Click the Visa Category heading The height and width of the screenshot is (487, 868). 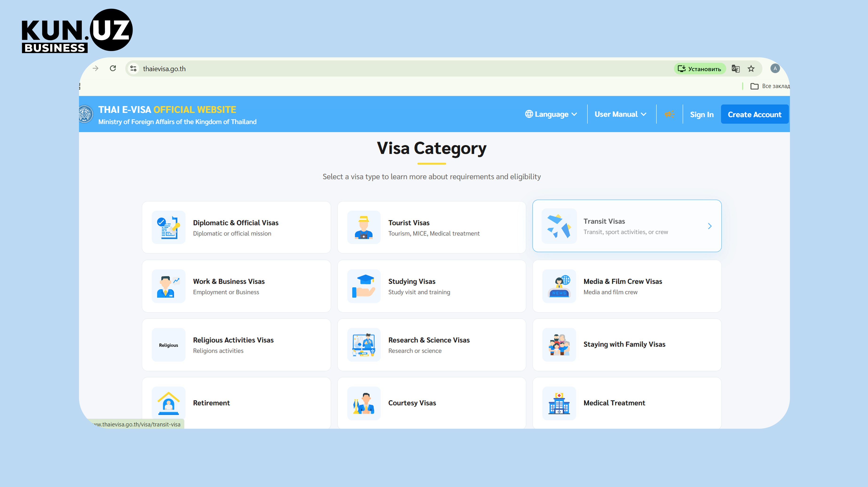coord(432,148)
